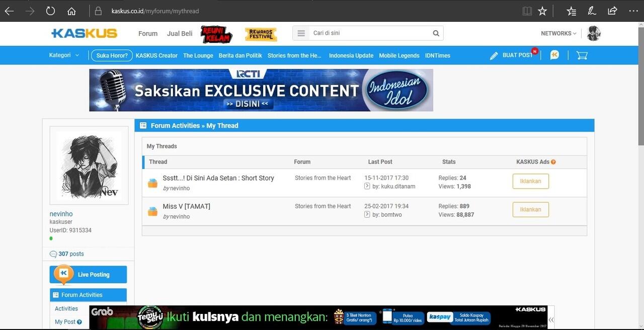Open the user avatar menu in header
The height and width of the screenshot is (330, 644).
[594, 33]
